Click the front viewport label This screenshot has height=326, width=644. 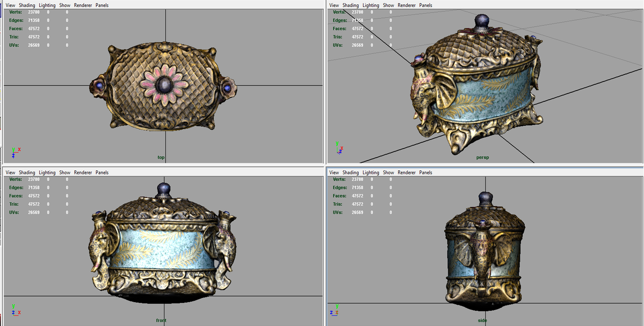point(161,320)
